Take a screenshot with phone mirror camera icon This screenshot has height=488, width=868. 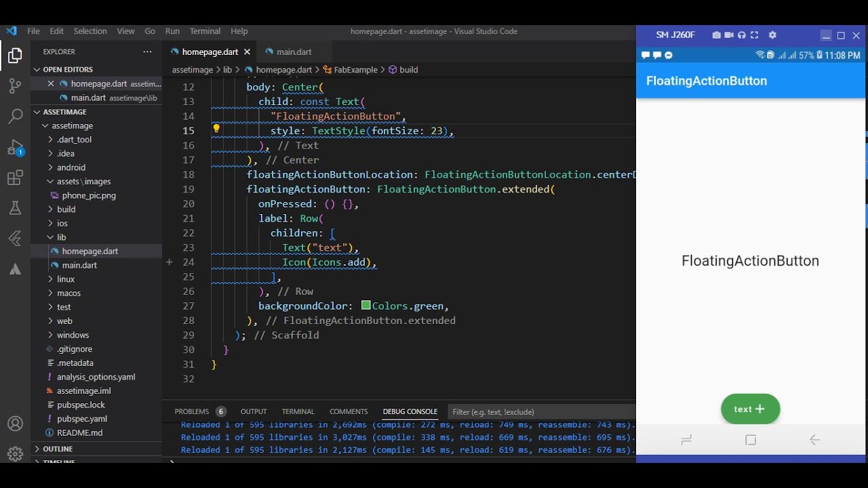pyautogui.click(x=717, y=35)
